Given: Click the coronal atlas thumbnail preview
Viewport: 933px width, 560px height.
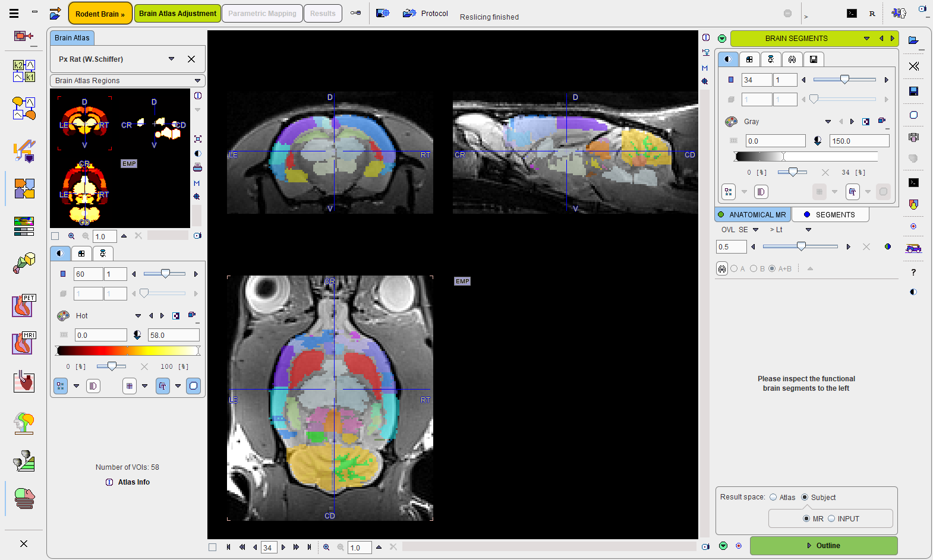Looking at the screenshot, I should coord(84,123).
